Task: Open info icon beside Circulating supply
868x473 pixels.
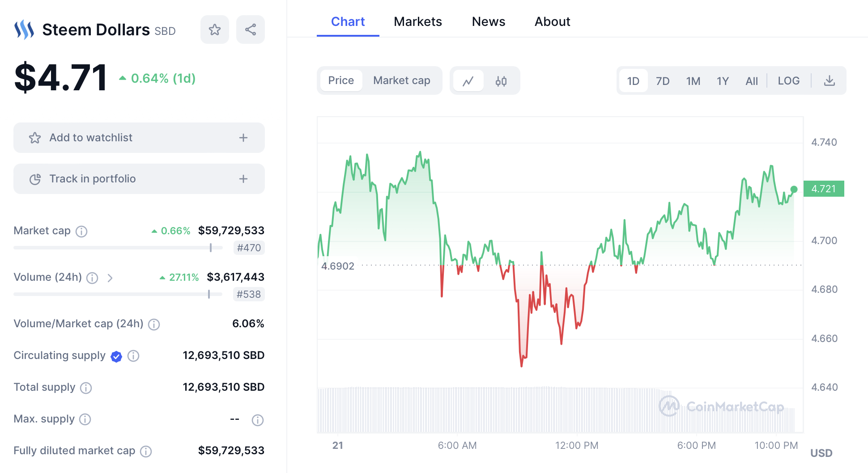Action: 133,356
